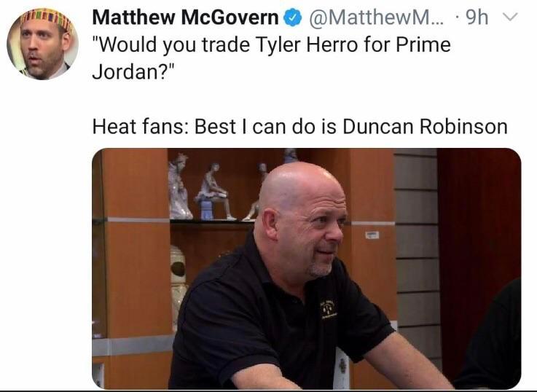Open the Matthew McGovern display name
Image resolution: width=537 pixels, height=392 pixels.
coord(185,17)
